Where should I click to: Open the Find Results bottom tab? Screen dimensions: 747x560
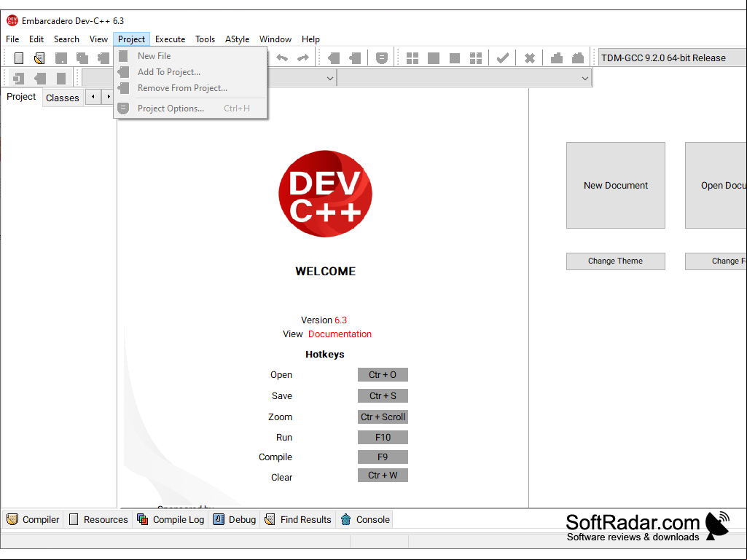(298, 519)
